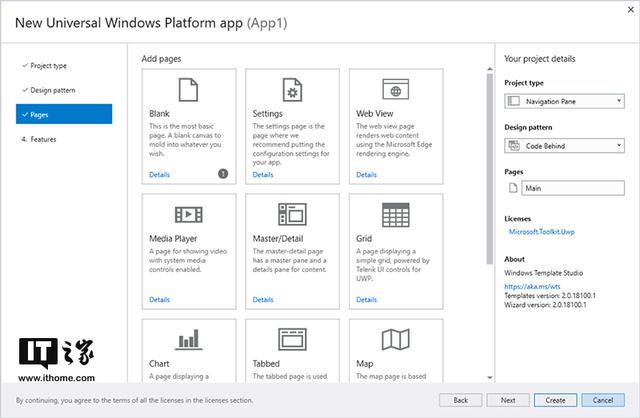
Task: Pick the Web View globe icon
Action: tap(396, 92)
